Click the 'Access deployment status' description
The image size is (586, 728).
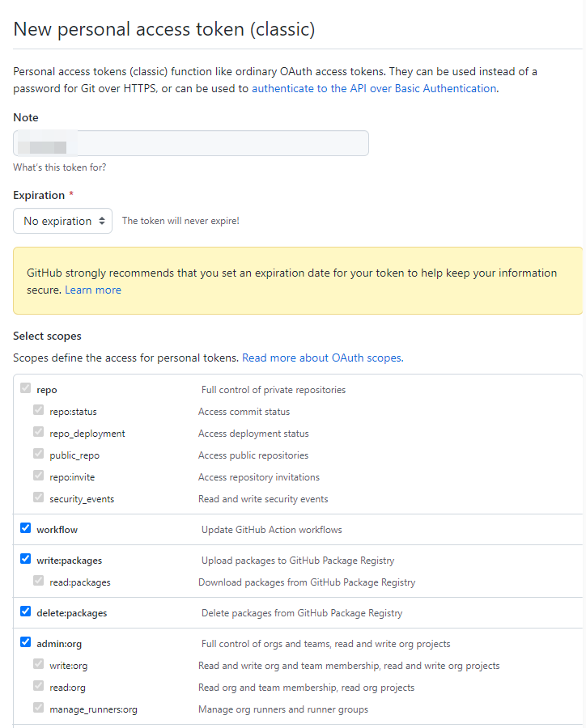coord(253,434)
